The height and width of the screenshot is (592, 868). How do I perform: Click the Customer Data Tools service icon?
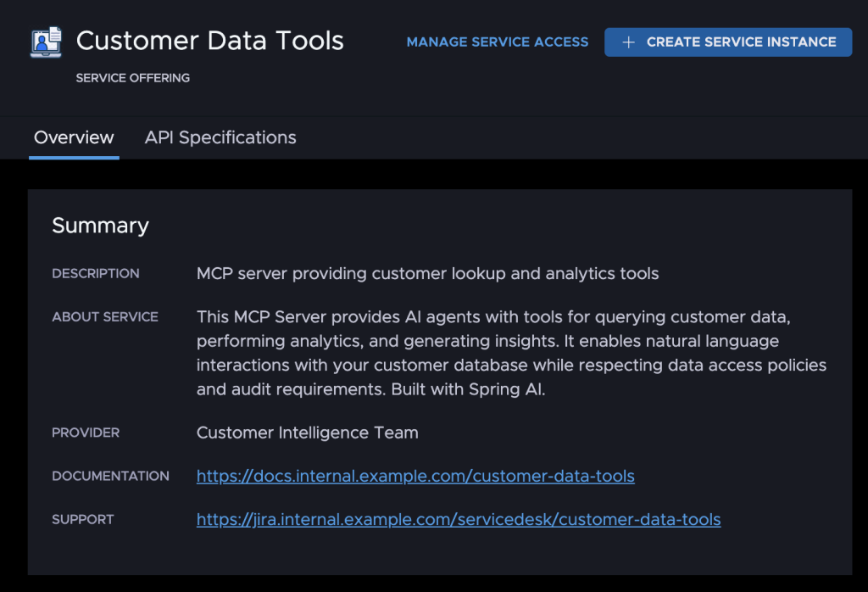(46, 42)
